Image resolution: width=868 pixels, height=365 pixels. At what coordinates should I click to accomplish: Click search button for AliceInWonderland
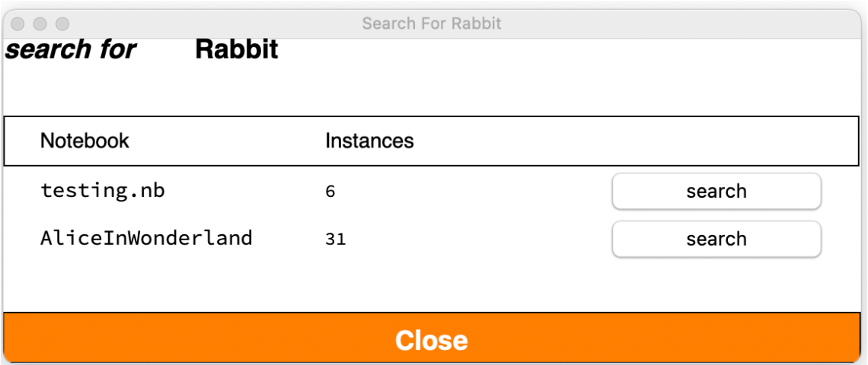click(716, 239)
